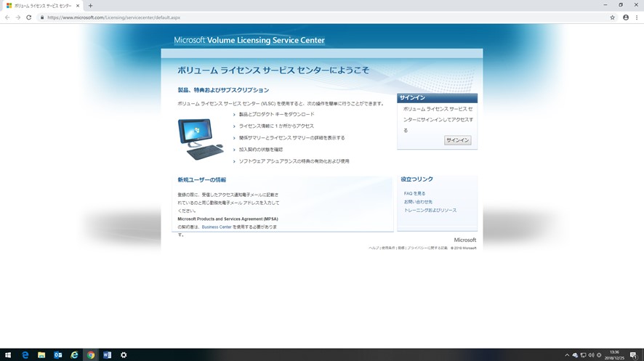Viewport: 644px width, 361px height.
Task: Click the new tab plus button
Action: (x=90, y=6)
